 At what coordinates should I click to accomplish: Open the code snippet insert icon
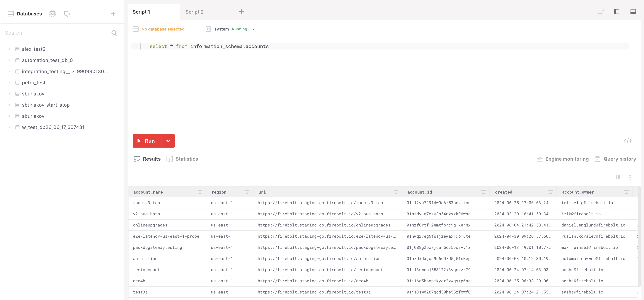click(x=628, y=141)
